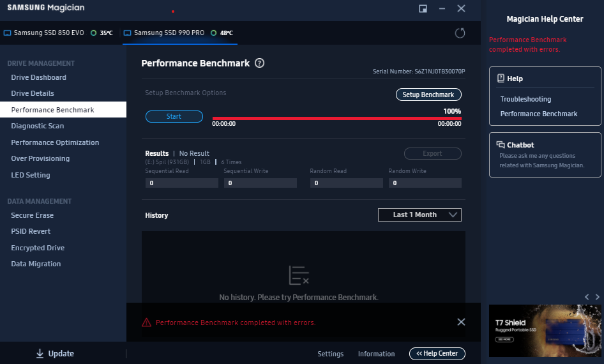Open PSID Revert in the sidebar
The width and height of the screenshot is (604, 364).
click(x=31, y=232)
